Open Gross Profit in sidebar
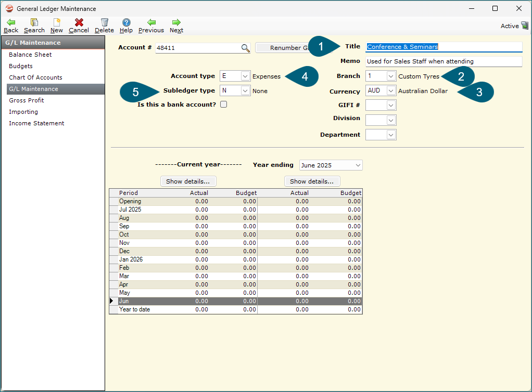 click(27, 100)
